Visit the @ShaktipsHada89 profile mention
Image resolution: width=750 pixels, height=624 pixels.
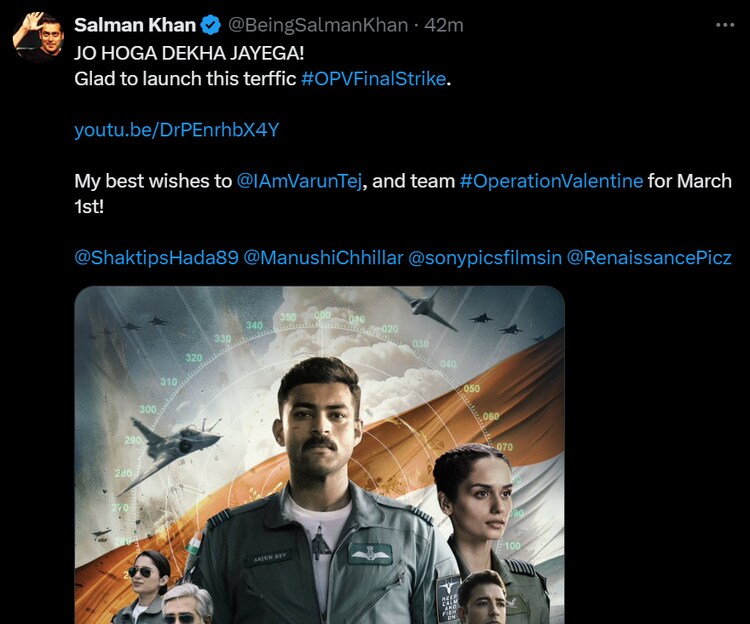(x=156, y=257)
